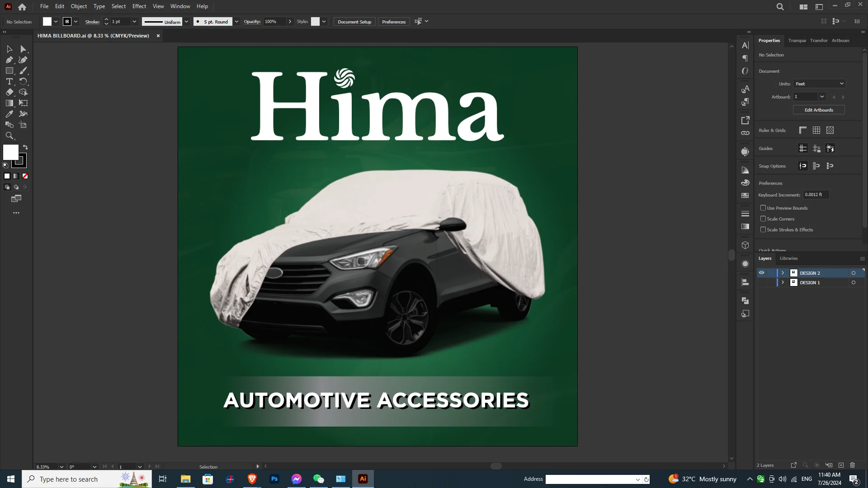Switch to the Transparency panel tab

coord(797,41)
